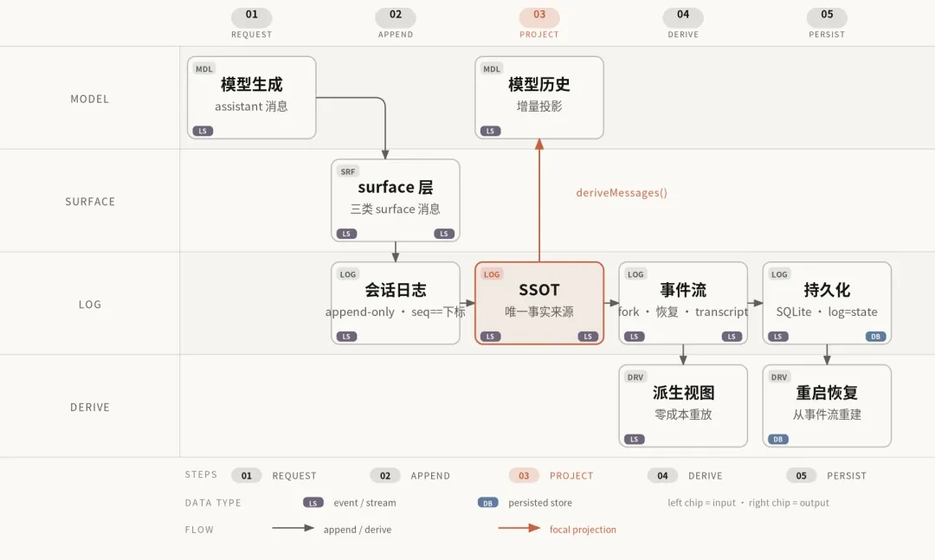Click the orange 03 badge in the STEPS legend
The height and width of the screenshot is (560, 935).
pyautogui.click(x=524, y=475)
